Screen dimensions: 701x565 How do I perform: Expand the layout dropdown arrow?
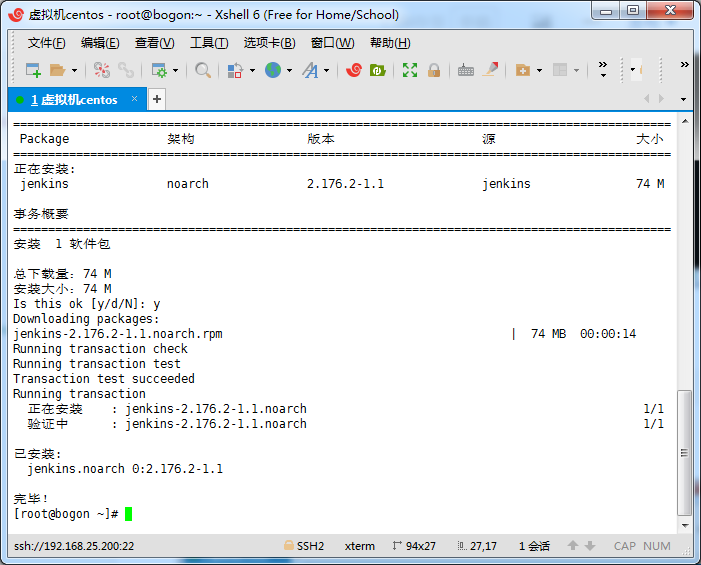tap(576, 70)
